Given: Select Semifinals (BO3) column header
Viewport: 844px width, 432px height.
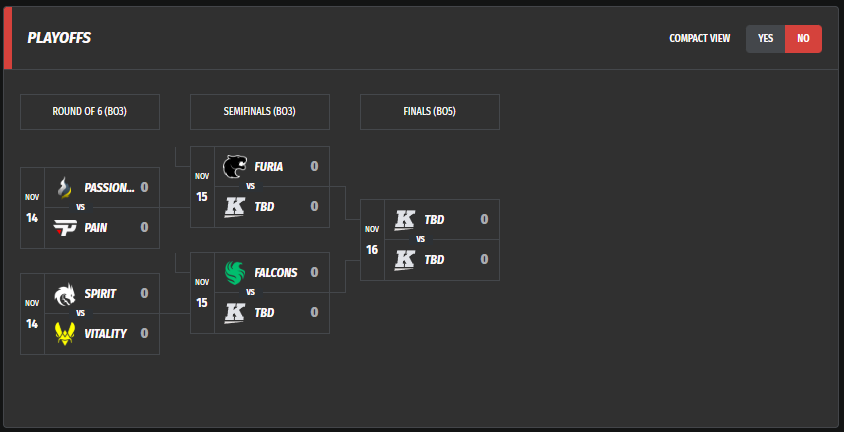Looking at the screenshot, I should tap(260, 112).
